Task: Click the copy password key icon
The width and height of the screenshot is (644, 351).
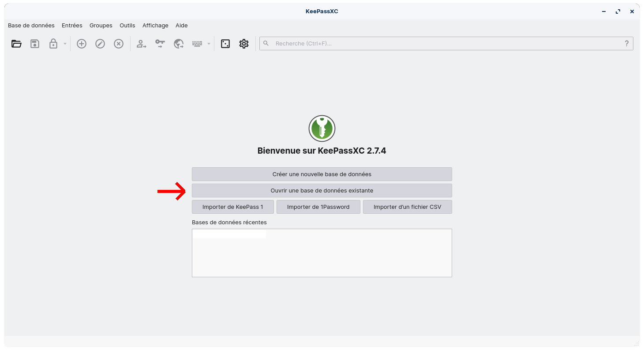Action: tap(160, 44)
